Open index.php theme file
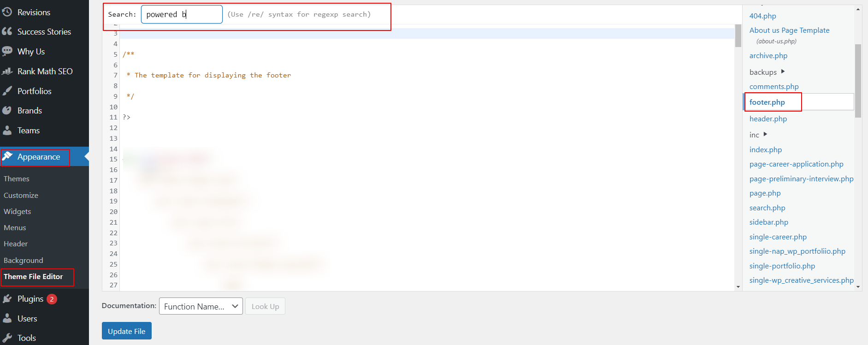 tap(766, 149)
